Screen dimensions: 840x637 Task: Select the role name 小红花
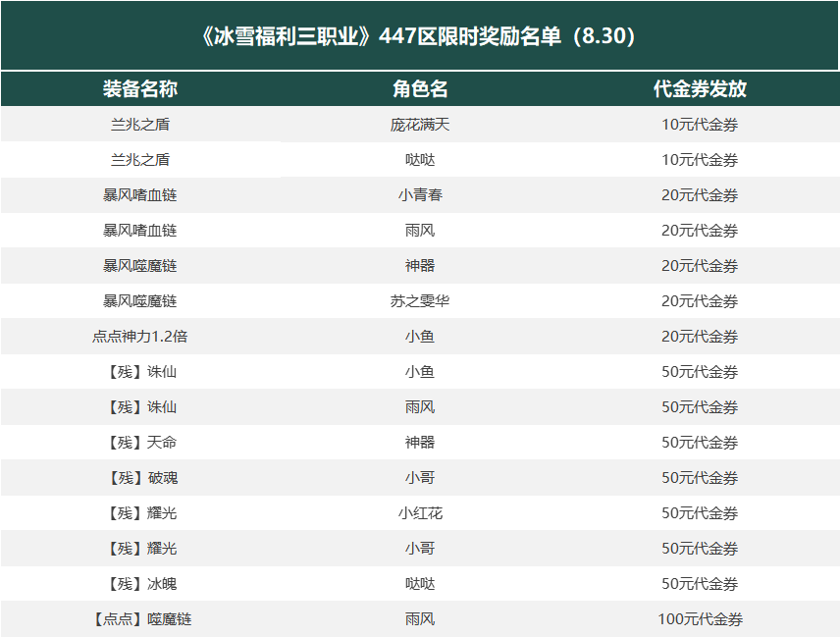pyautogui.click(x=420, y=513)
